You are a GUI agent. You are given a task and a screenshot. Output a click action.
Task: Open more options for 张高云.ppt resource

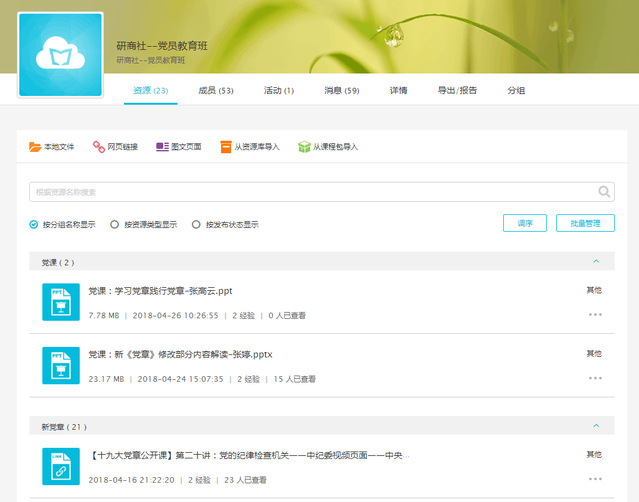tap(595, 315)
